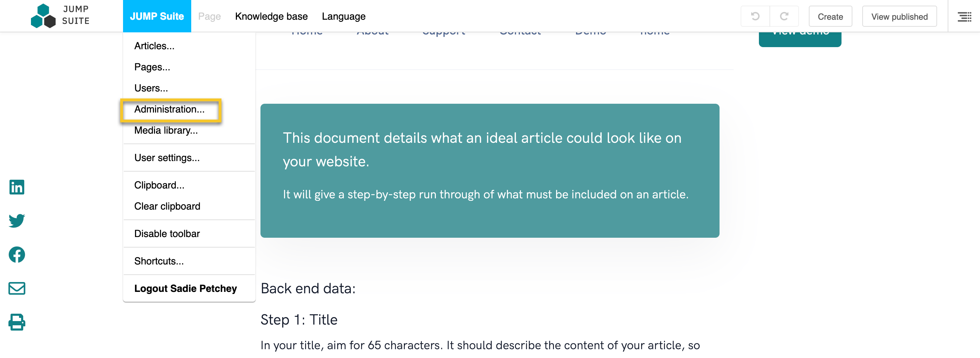This screenshot has height=358, width=980.
Task: Select Articles... from the menu
Action: (189, 46)
